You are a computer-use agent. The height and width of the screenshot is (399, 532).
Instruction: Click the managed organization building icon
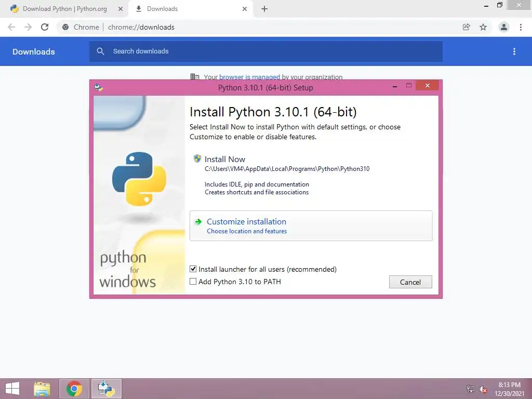(195, 77)
